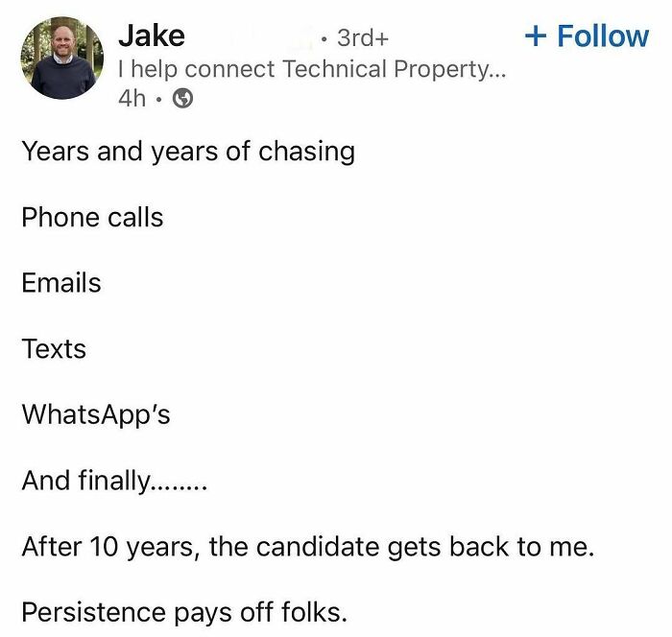Viewport: 672px width, 637px height.
Task: Select the line 'Years and years of chasing'
Action: 188,152
